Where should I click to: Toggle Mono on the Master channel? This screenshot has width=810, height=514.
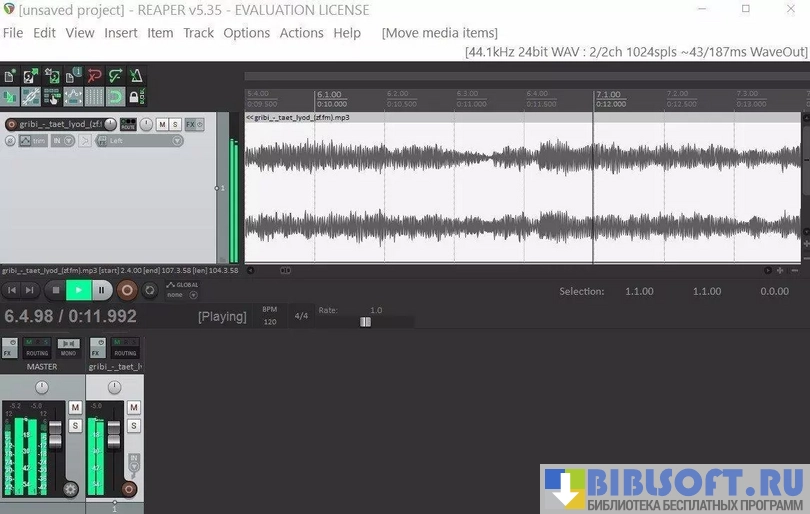pyautogui.click(x=68, y=353)
